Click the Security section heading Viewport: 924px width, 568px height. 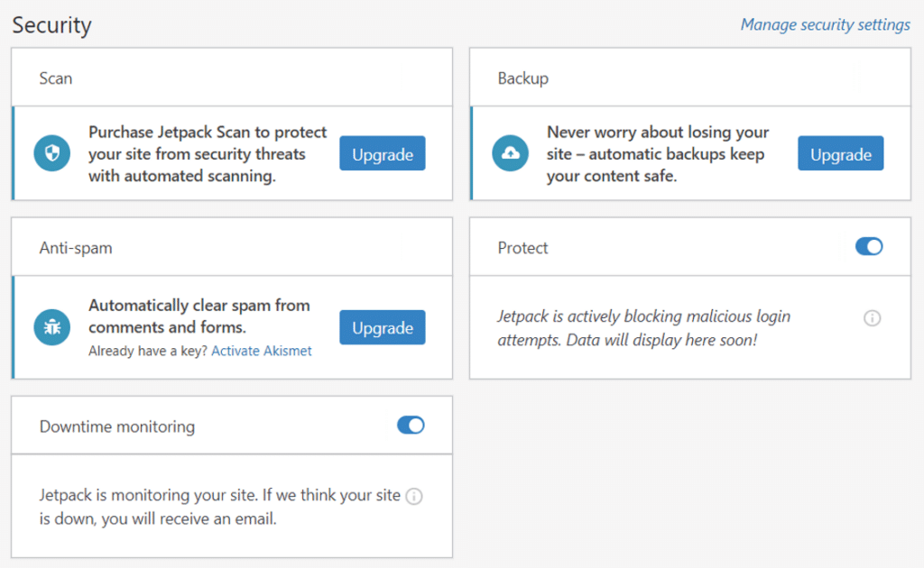[x=51, y=24]
